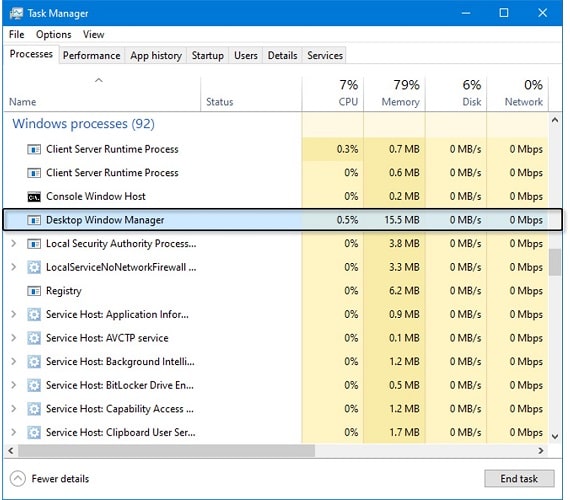The width and height of the screenshot is (570, 500).
Task: Click the Fewer details circle arrow icon
Action: 18,479
